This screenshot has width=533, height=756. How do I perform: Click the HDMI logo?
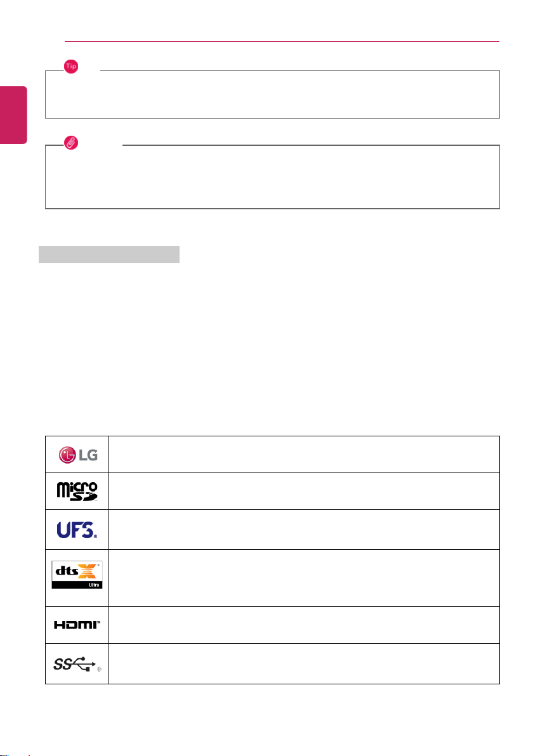click(77, 625)
